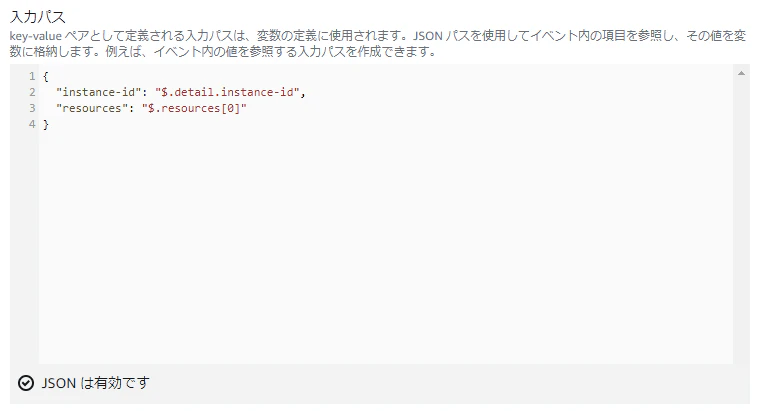Click the JSON valid checkmark icon

(26, 383)
